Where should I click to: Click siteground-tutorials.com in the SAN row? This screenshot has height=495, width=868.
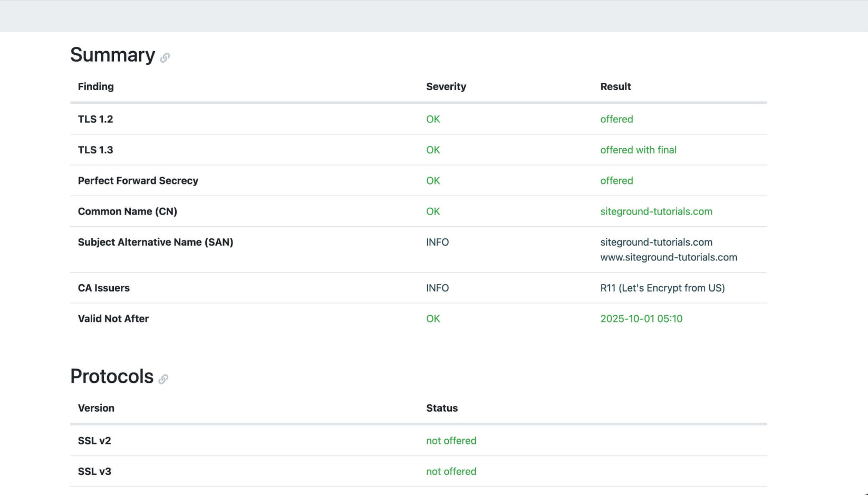tap(656, 242)
